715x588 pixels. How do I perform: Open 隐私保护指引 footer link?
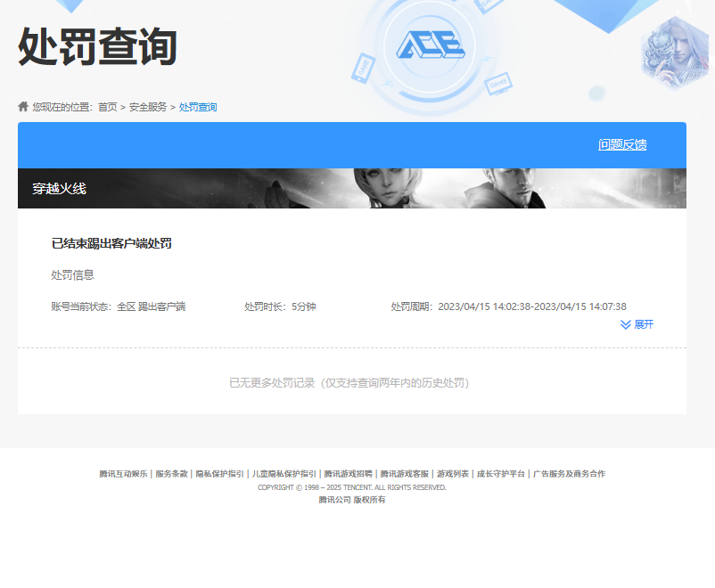(x=220, y=474)
